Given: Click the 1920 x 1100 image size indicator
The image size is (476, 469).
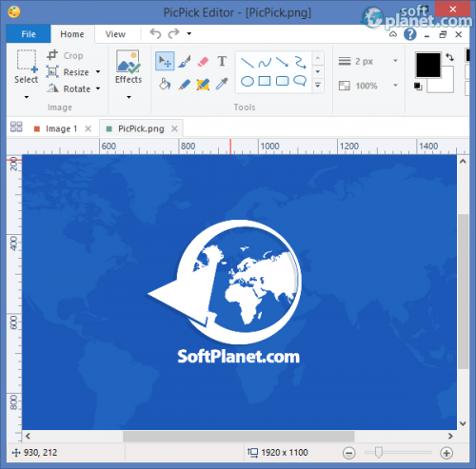Looking at the screenshot, I should click(x=278, y=453).
